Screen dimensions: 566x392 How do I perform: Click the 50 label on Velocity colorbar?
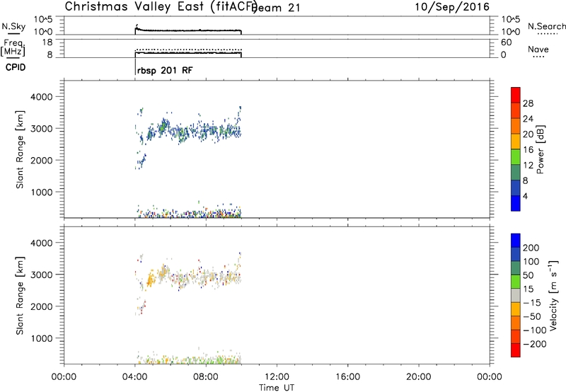(528, 275)
